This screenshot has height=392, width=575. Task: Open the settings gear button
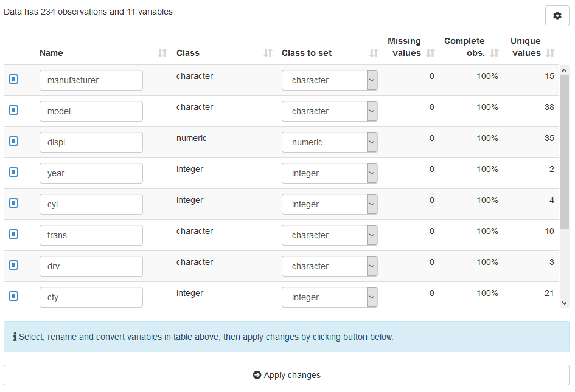coord(557,16)
